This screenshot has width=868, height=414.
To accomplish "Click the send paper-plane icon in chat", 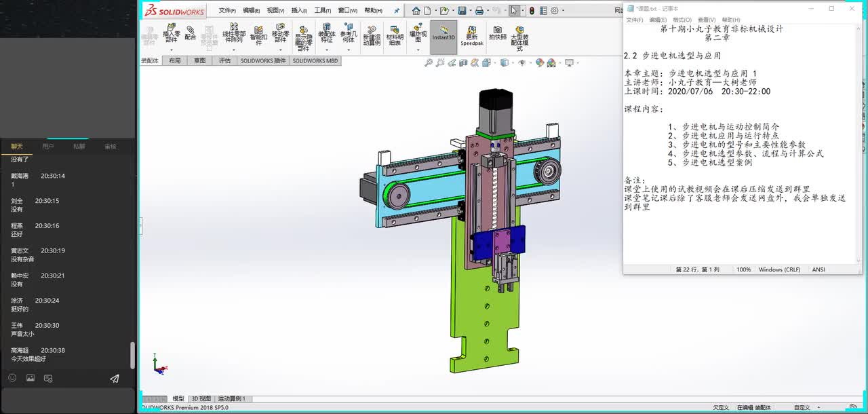I will (x=115, y=379).
